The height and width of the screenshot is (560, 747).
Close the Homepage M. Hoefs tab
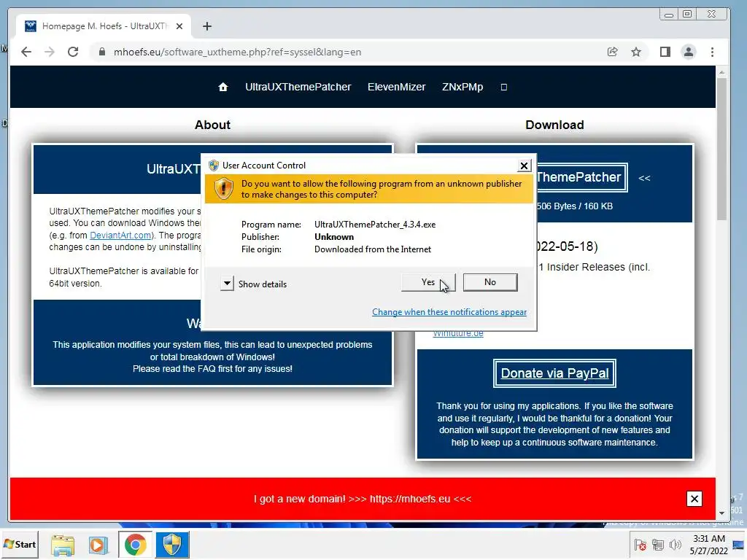coord(179,26)
